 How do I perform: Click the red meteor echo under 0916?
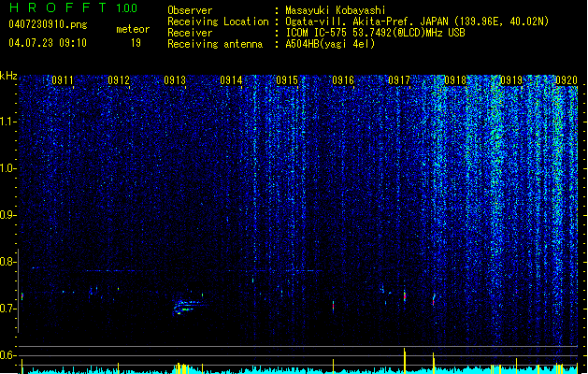click(333, 306)
